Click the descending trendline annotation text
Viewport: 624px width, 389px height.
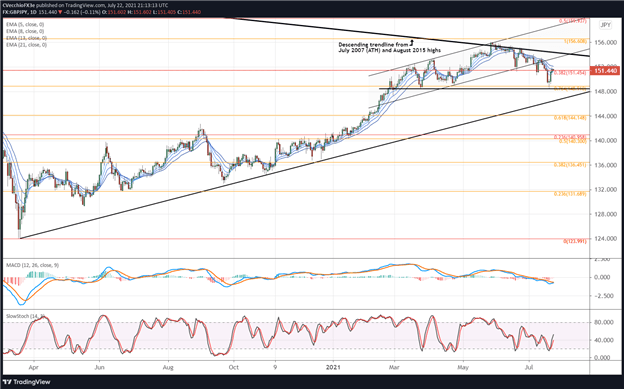(x=390, y=47)
